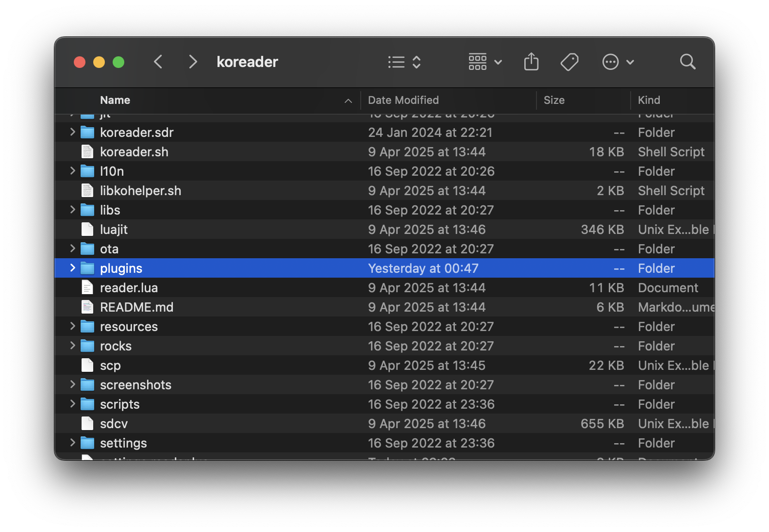Screen dimensions: 769x532
Task: Expand the screenshots folder
Action: 72,384
